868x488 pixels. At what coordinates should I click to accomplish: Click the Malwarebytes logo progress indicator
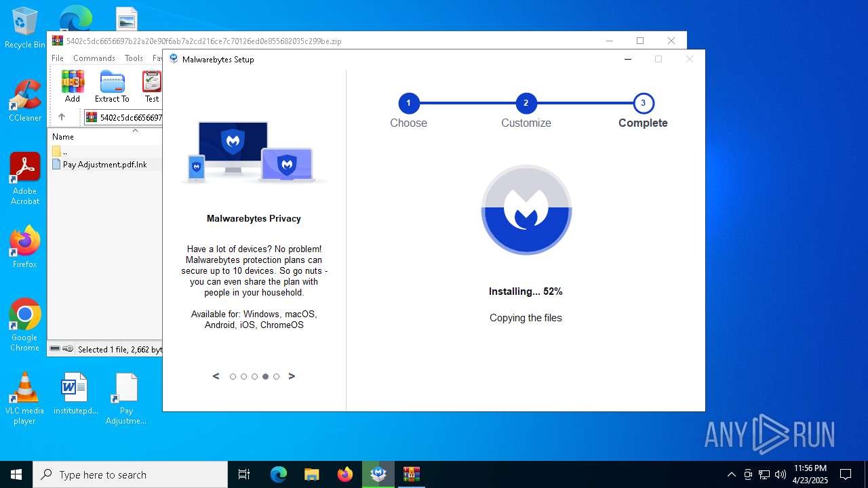pyautogui.click(x=526, y=210)
